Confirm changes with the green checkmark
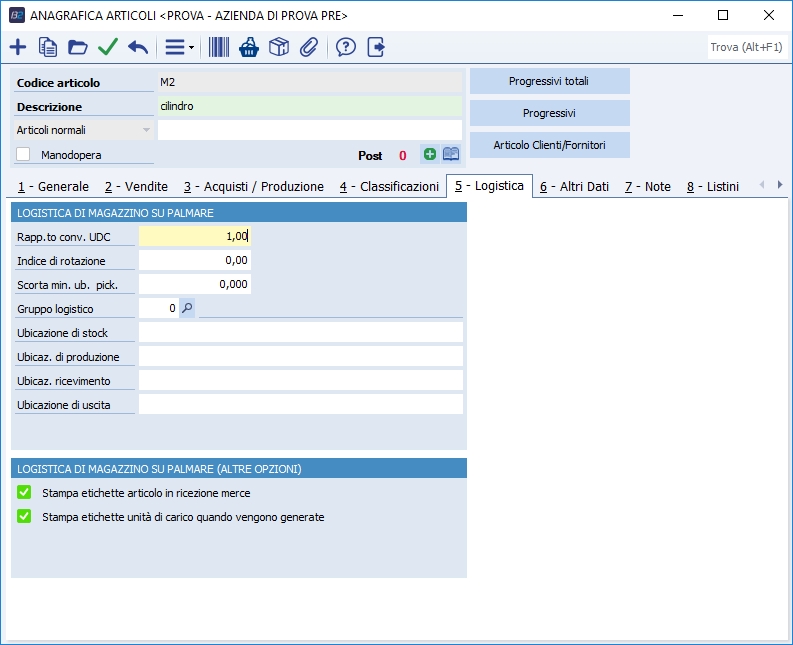This screenshot has height=645, width=793. pos(108,47)
